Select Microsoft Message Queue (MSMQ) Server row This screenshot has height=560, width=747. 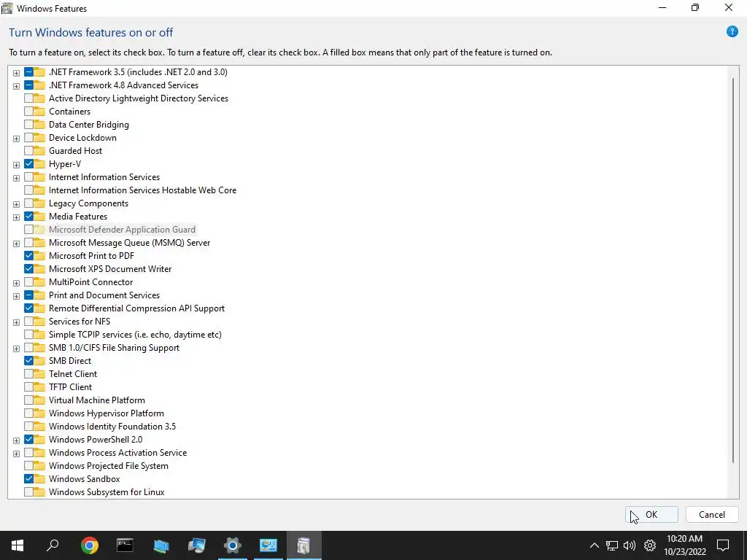129,243
